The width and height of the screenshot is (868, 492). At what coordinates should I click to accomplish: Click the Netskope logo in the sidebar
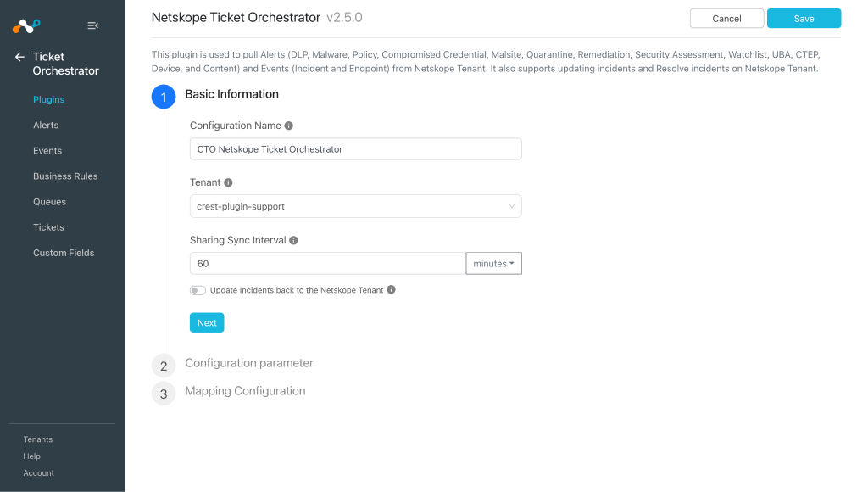pos(26,25)
